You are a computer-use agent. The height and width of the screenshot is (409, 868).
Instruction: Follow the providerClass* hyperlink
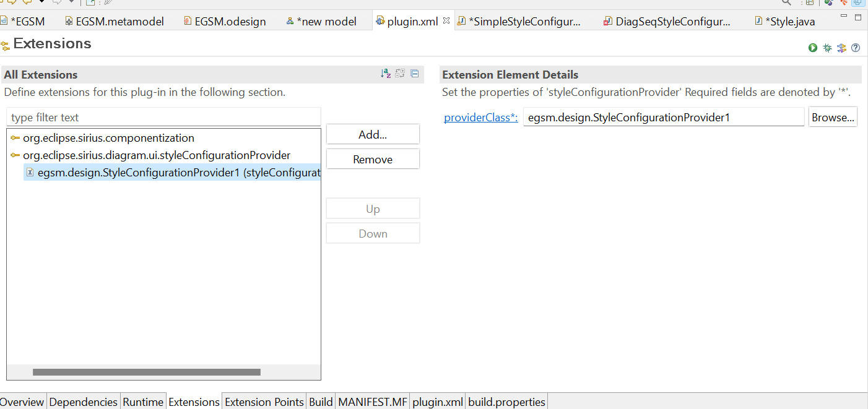[481, 118]
